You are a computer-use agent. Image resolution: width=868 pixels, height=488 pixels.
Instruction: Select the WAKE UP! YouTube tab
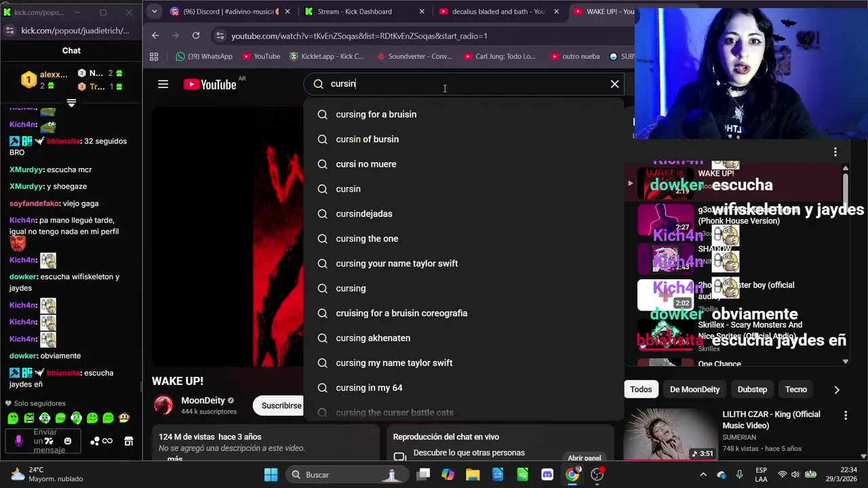(x=604, y=12)
